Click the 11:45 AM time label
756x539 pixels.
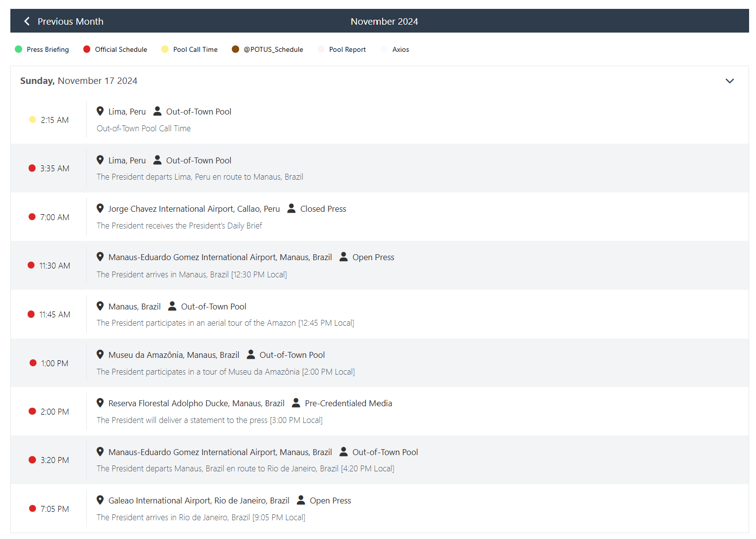(x=55, y=314)
